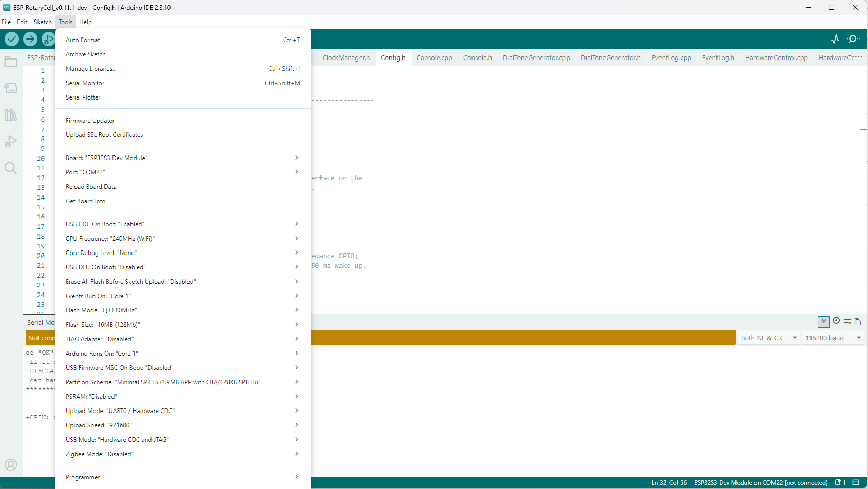Viewport: 868px width, 489px height.
Task: Click the notifications icon in status bar
Action: (x=840, y=483)
